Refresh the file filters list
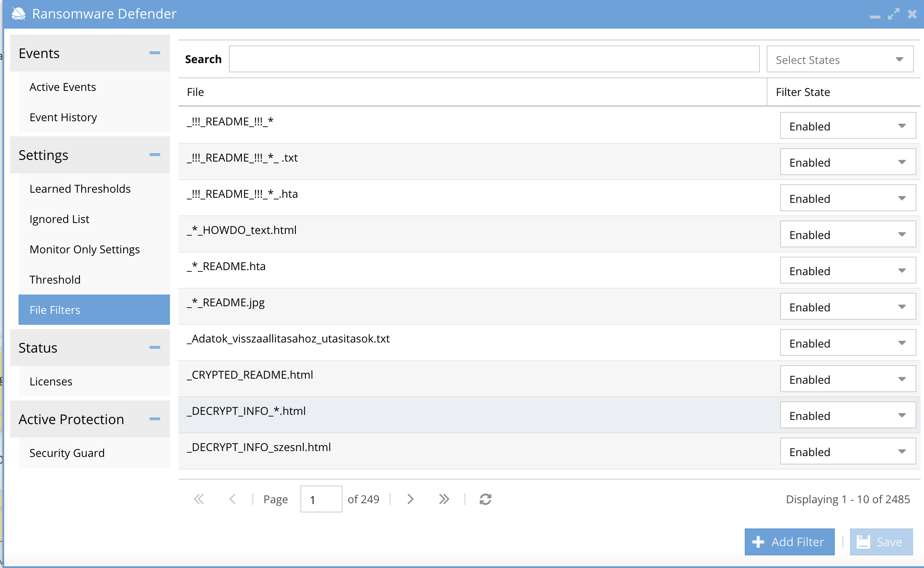The image size is (924, 568). [x=485, y=499]
